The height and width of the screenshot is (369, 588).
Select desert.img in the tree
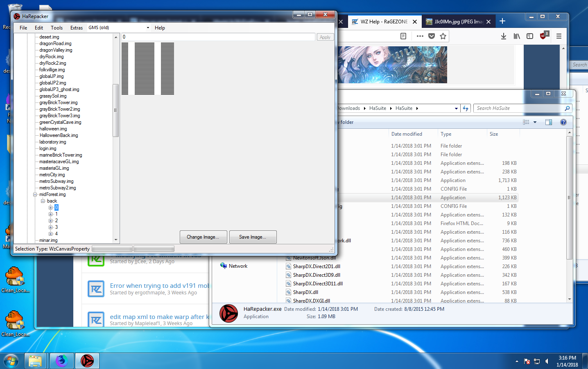(x=49, y=37)
